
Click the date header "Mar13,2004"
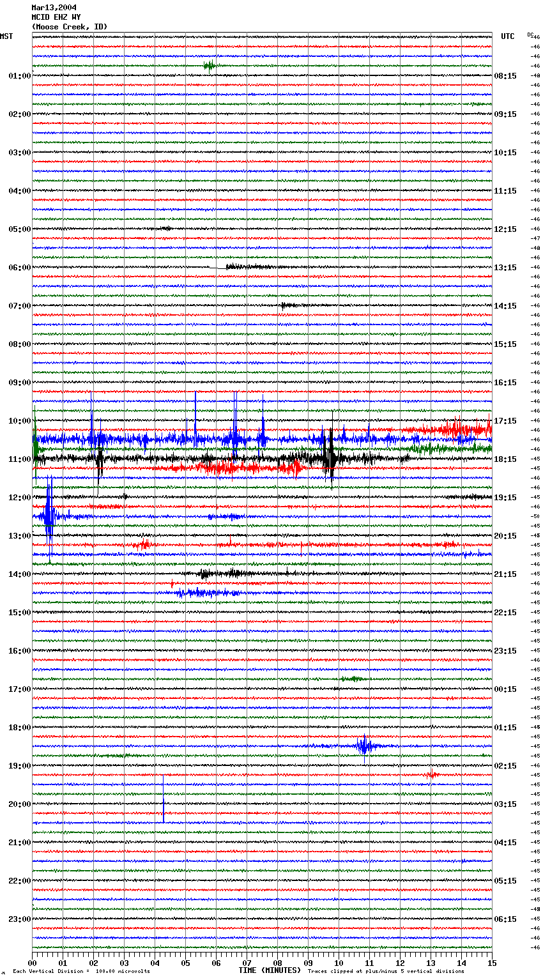[x=54, y=8]
